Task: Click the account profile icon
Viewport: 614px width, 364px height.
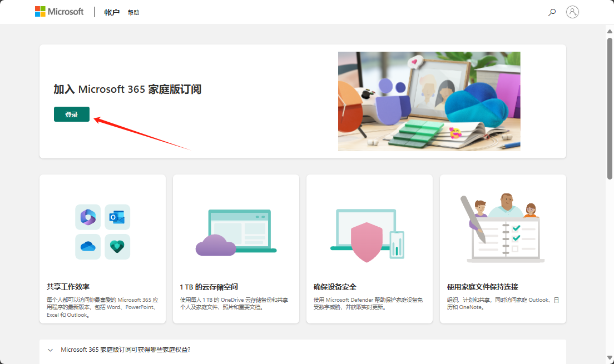Action: coord(573,12)
